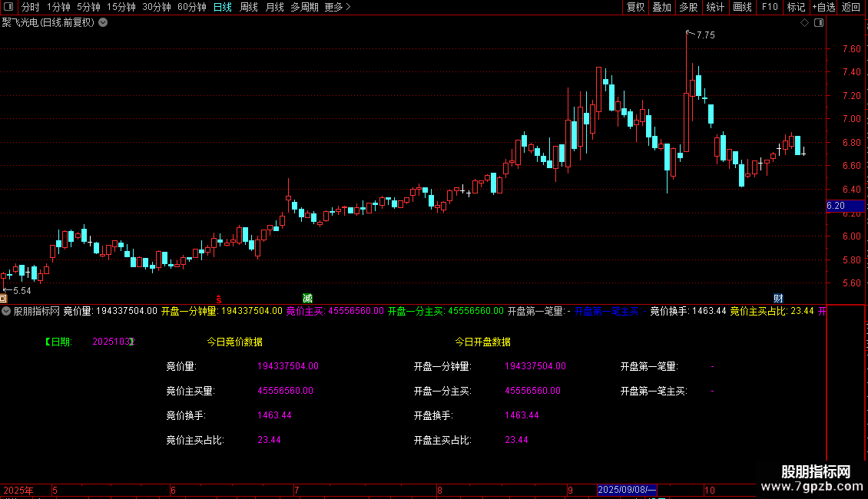Click the 股朋指标网 indicator name
This screenshot has height=499, width=868.
pos(37,312)
